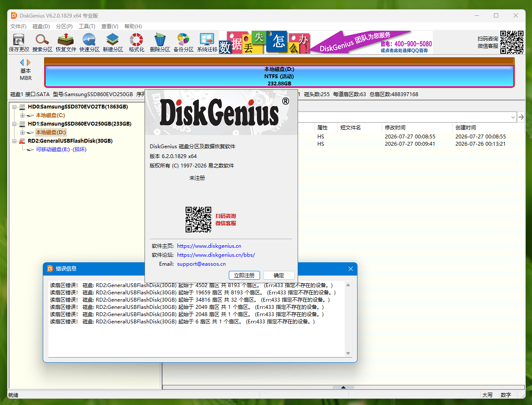Viewport: 532px width, 405px height.
Task: Launch the 恢复文件 file recovery tool
Action: pyautogui.click(x=66, y=43)
